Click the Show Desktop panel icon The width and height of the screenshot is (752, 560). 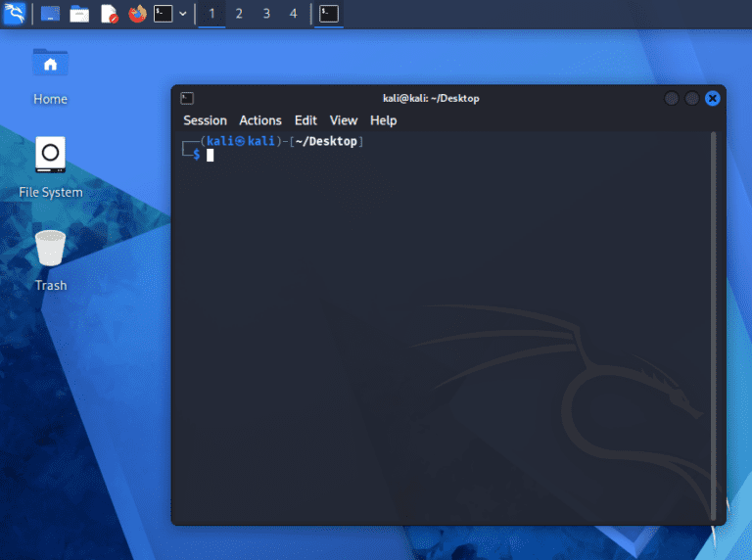pyautogui.click(x=50, y=14)
